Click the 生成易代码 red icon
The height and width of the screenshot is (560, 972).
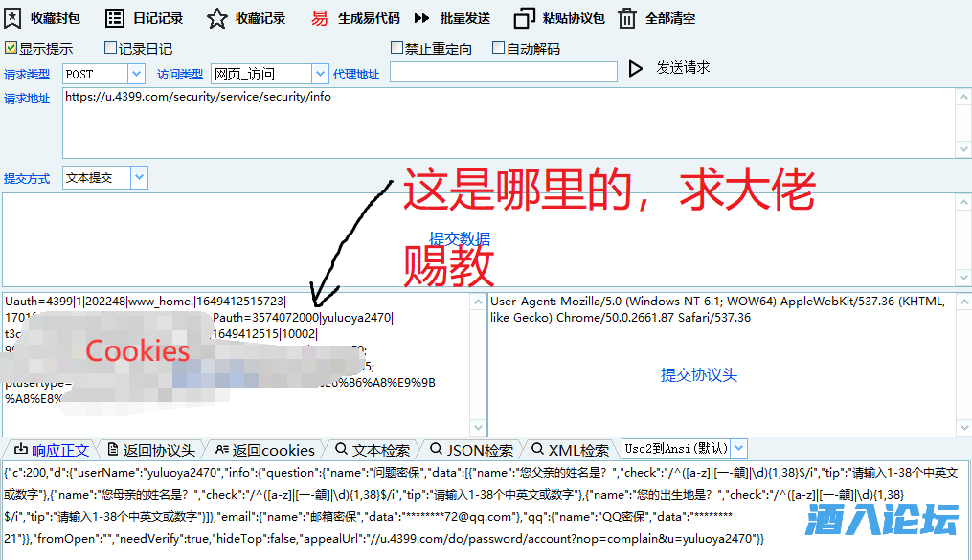[x=319, y=18]
